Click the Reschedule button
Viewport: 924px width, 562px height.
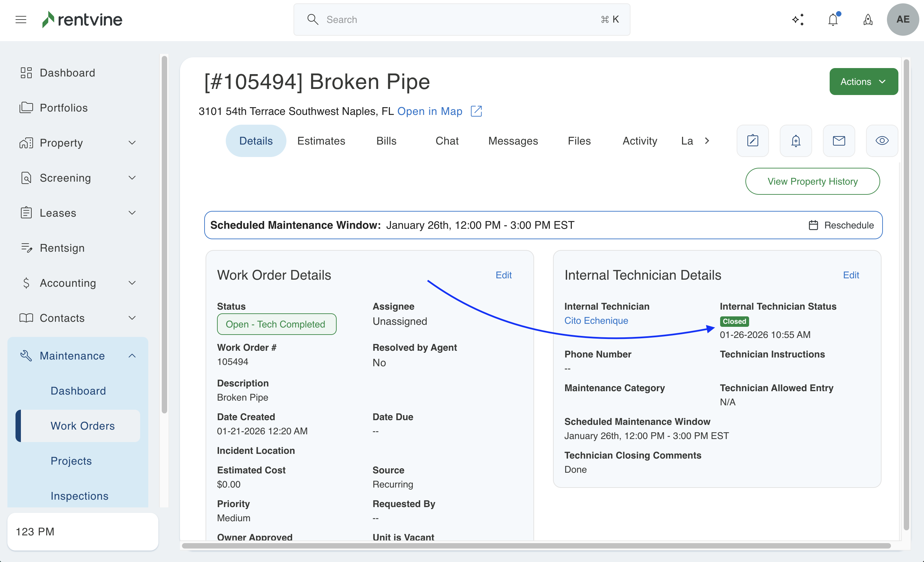(841, 225)
